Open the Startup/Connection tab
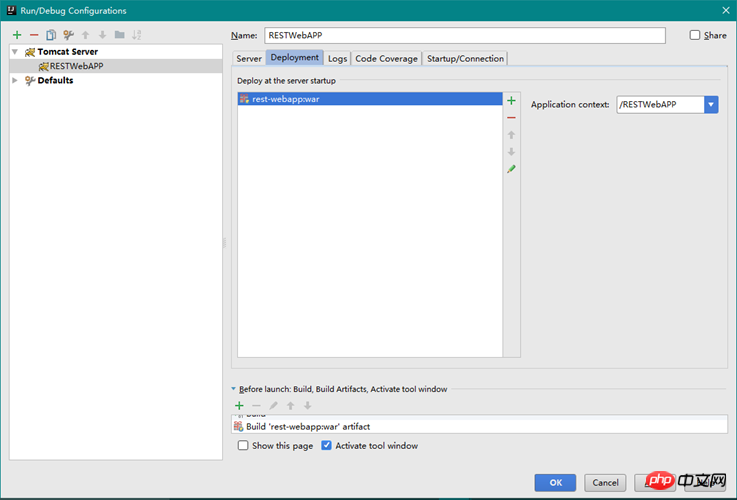The height and width of the screenshot is (500, 737). pos(465,58)
